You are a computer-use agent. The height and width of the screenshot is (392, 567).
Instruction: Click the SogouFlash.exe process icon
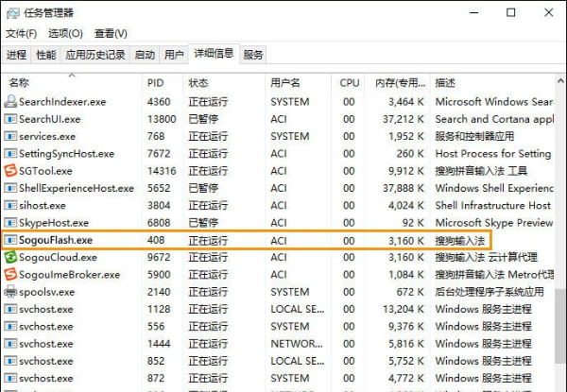[10, 240]
